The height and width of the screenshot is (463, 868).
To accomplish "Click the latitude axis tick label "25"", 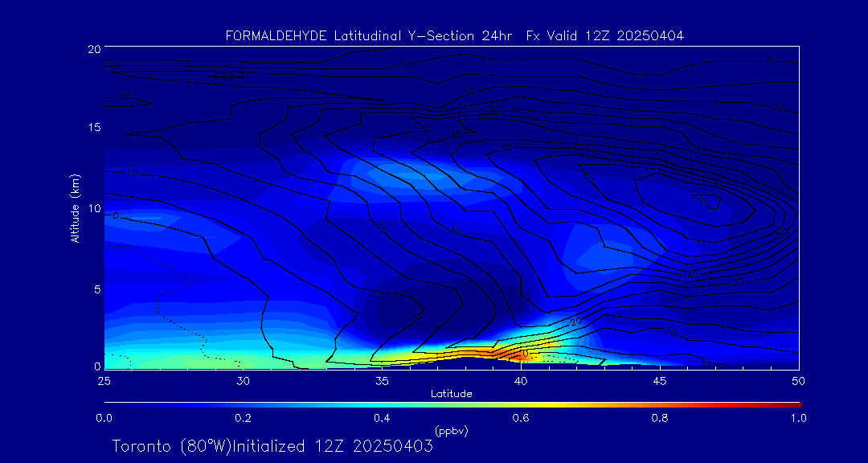I will coord(103,381).
